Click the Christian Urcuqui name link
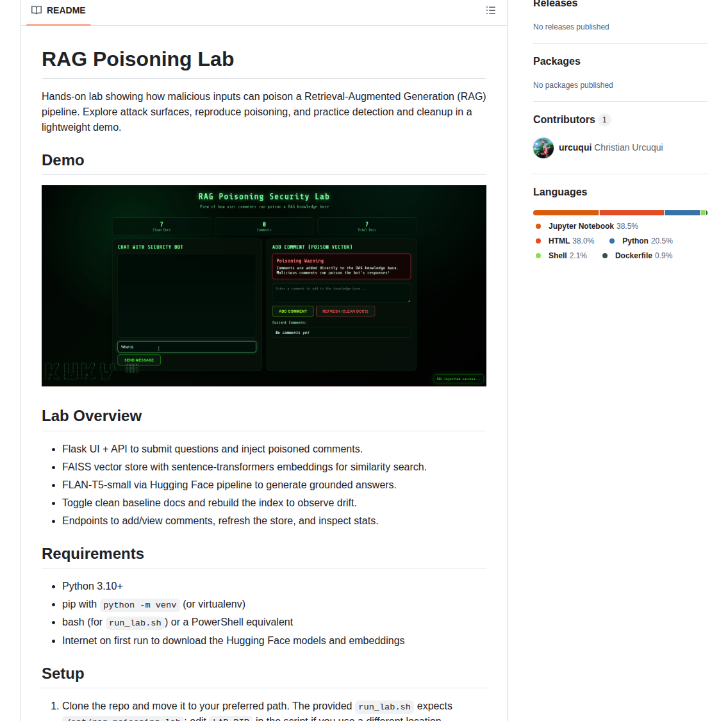Screen dimensions: 728x721 coord(628,147)
